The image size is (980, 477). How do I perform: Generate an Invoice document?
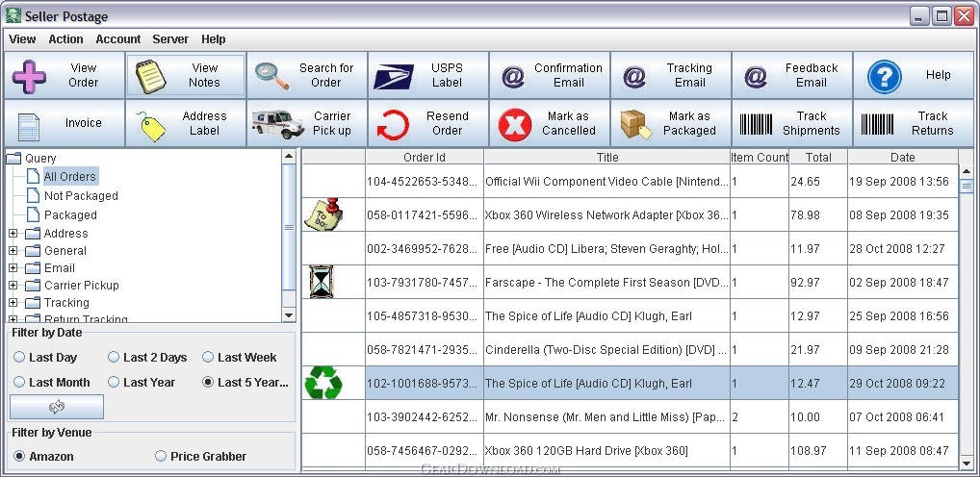click(64, 123)
